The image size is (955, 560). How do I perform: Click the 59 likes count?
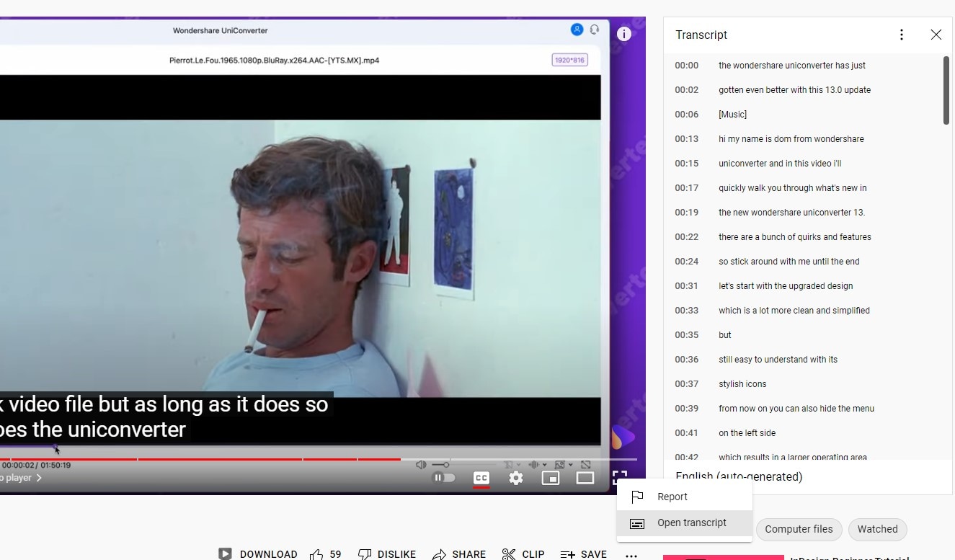coord(336,554)
